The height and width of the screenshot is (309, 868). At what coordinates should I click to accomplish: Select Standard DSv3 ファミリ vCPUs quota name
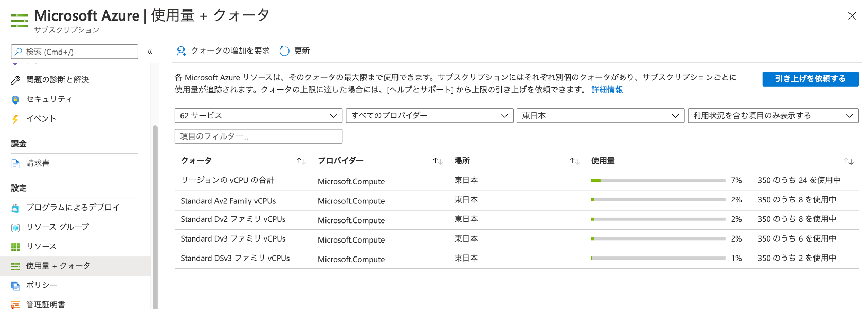point(235,258)
